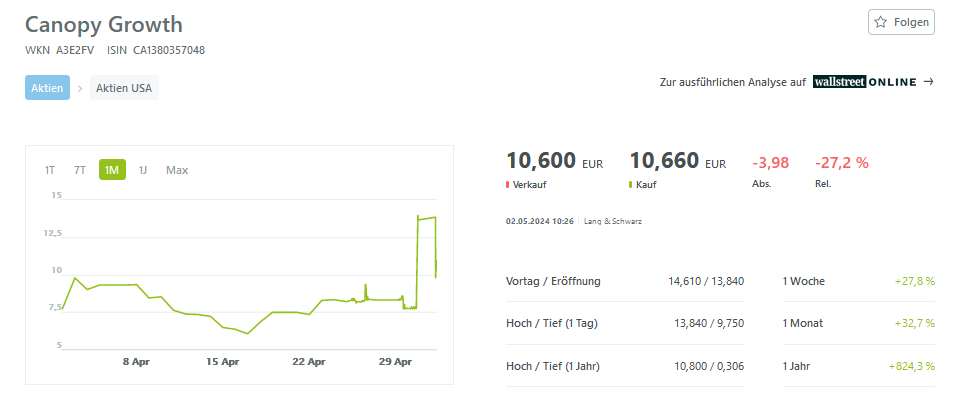
Task: Open the Aktien USA breadcrumb
Action: click(x=124, y=88)
